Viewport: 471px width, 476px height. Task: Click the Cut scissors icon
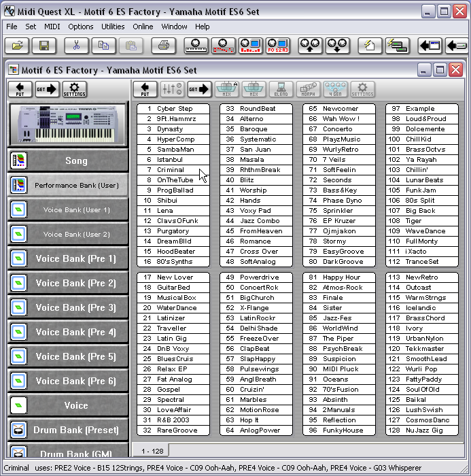tap(76, 46)
